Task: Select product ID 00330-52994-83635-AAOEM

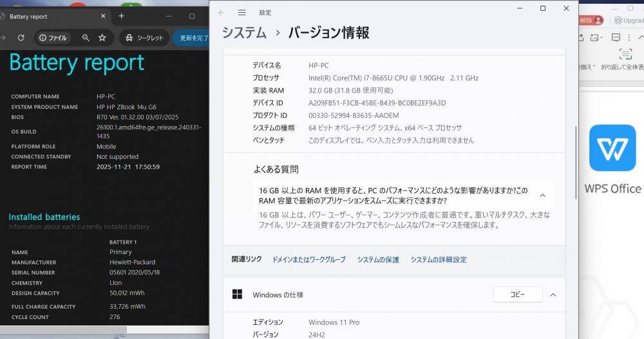Action: point(354,115)
